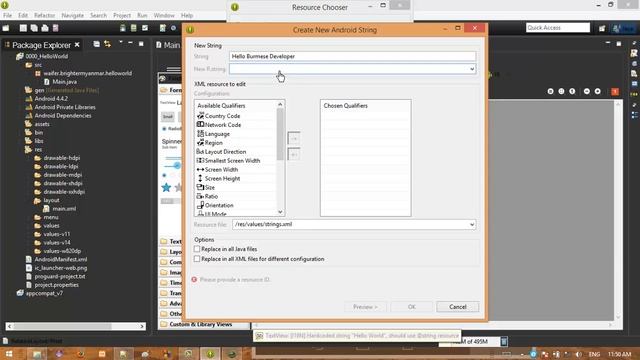Image resolution: width=640 pixels, height=360 pixels.
Task: Click the Open Perspective toolbar icon
Action: tap(602, 28)
